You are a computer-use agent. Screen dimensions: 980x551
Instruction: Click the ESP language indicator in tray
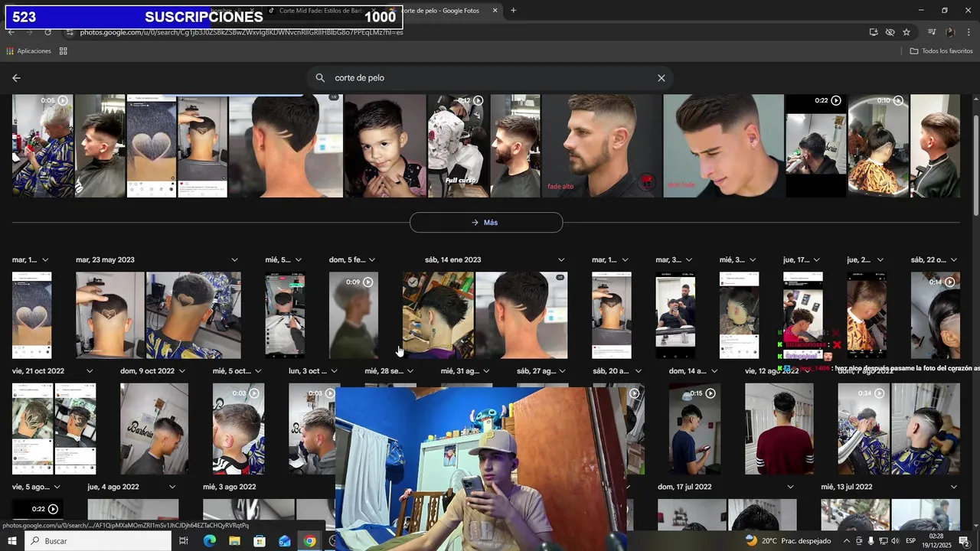click(911, 541)
